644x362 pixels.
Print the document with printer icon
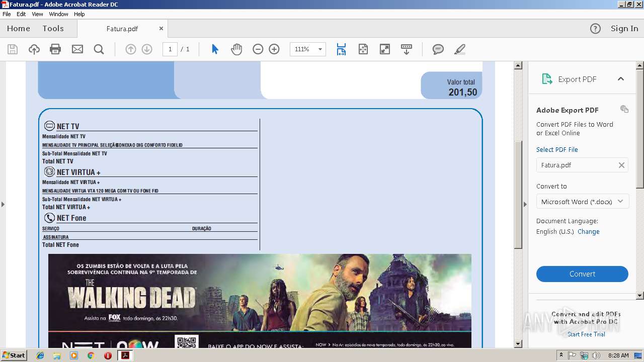click(55, 49)
